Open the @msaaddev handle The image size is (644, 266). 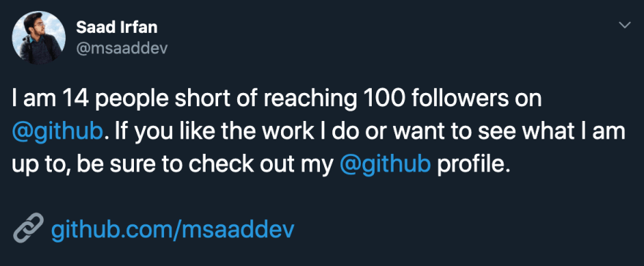[122, 49]
